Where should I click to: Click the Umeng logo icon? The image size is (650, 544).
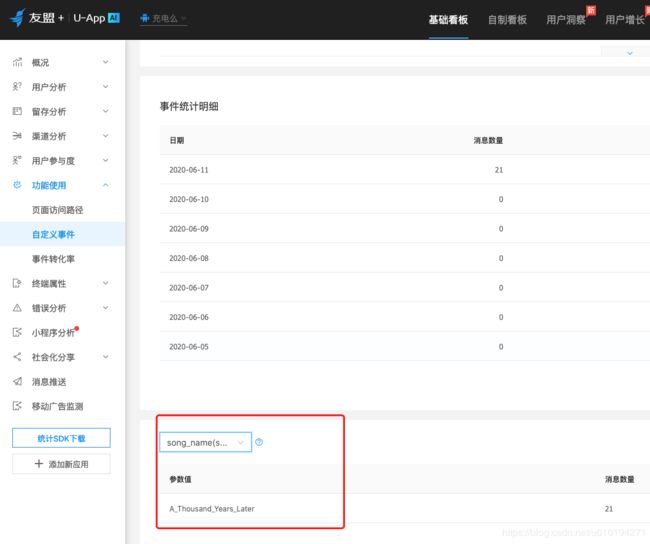[17, 18]
